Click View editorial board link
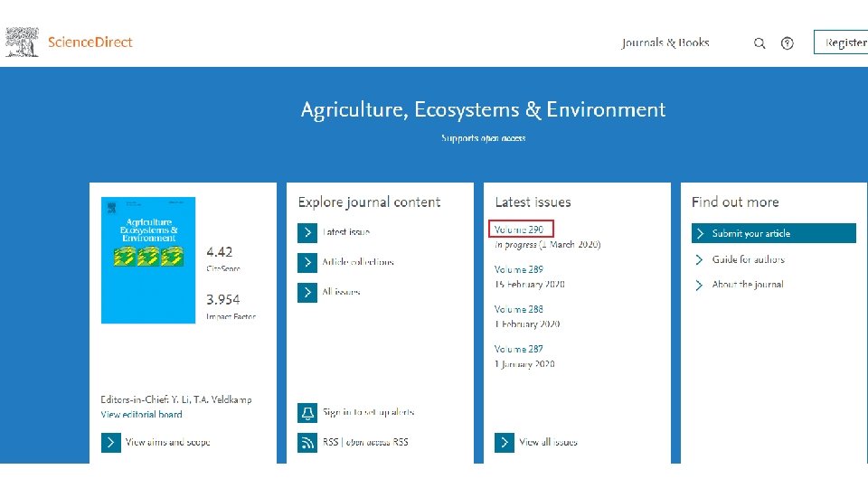Image resolution: width=868 pixels, height=488 pixels. [x=141, y=415]
